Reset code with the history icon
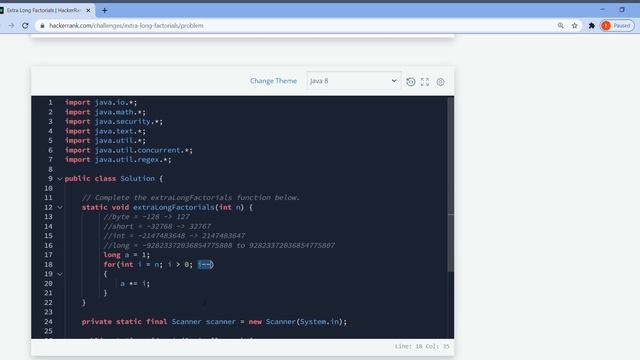Image resolution: width=640 pixels, height=360 pixels. tap(411, 82)
